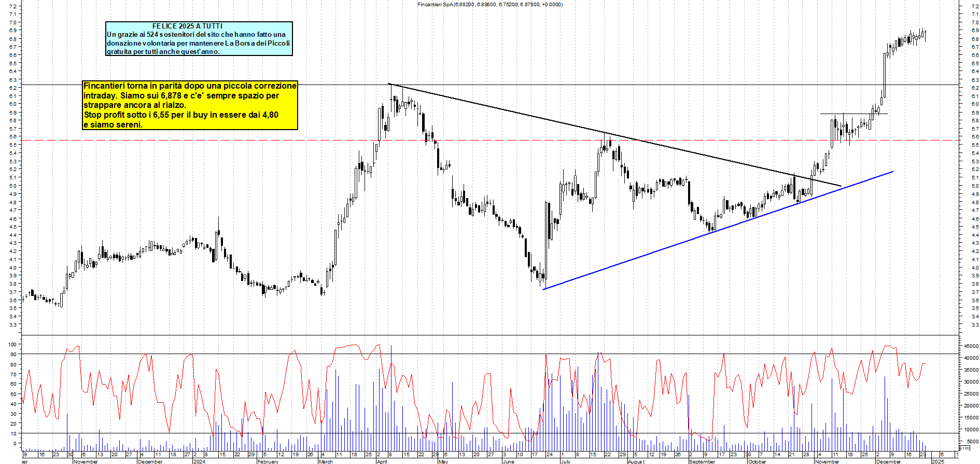The image size is (980, 464).
Task: Click the '5000' volume scale value
Action: (x=973, y=442)
